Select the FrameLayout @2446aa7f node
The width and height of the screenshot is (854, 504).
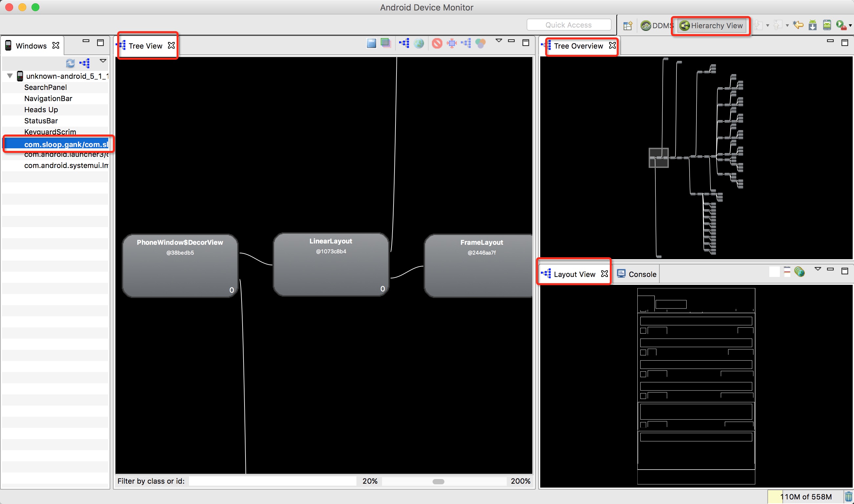[x=478, y=265]
